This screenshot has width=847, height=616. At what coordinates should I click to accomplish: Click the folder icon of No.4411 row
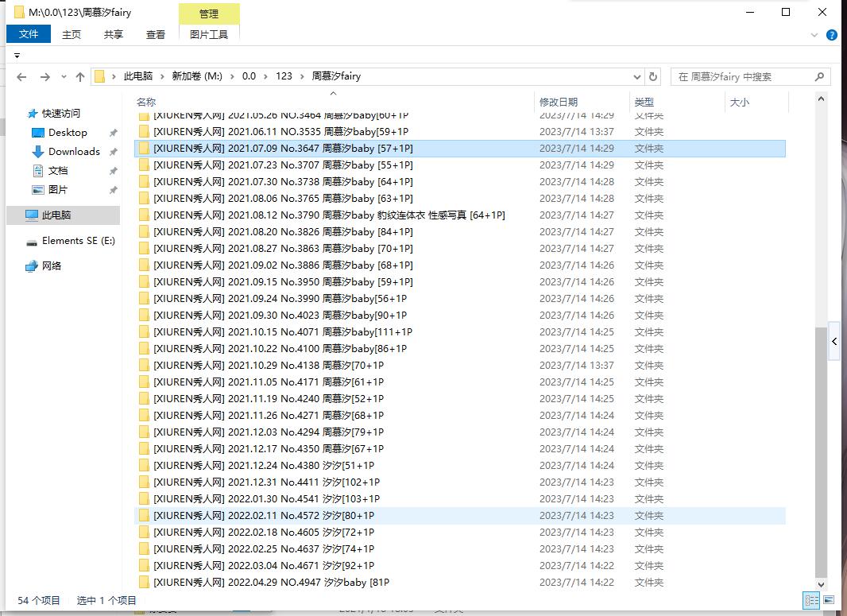145,482
